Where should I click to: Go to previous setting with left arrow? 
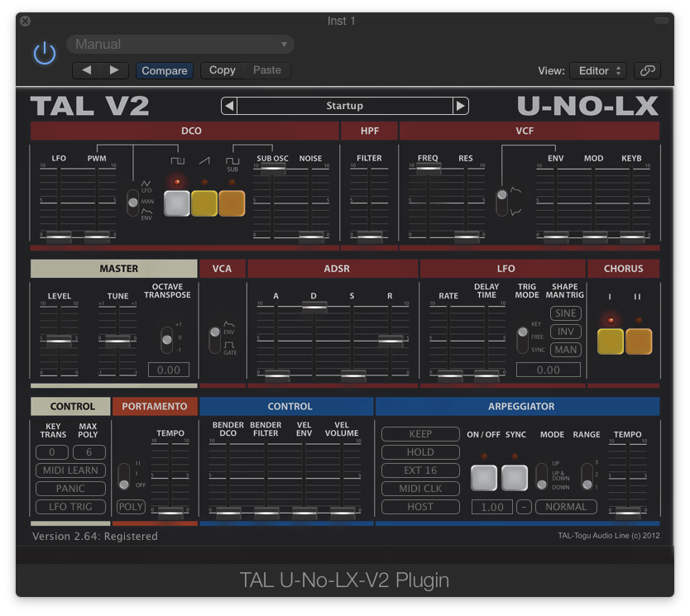[x=87, y=70]
